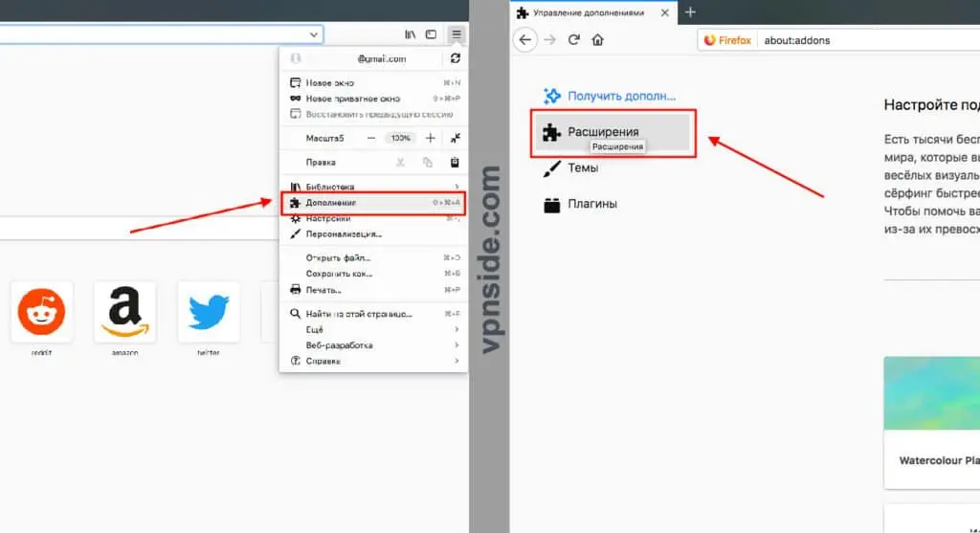Screen dimensions: 980x533
Task: Click the Reload page icon
Action: click(x=574, y=40)
